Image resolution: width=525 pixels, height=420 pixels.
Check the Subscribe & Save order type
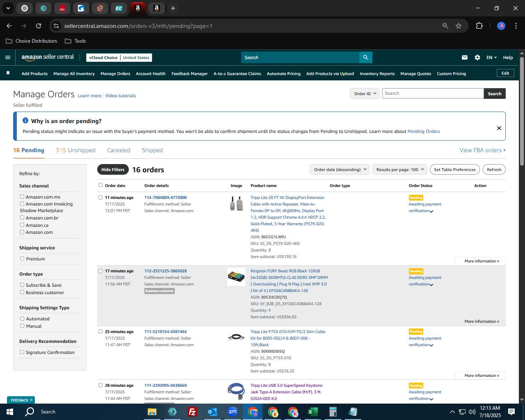click(22, 285)
